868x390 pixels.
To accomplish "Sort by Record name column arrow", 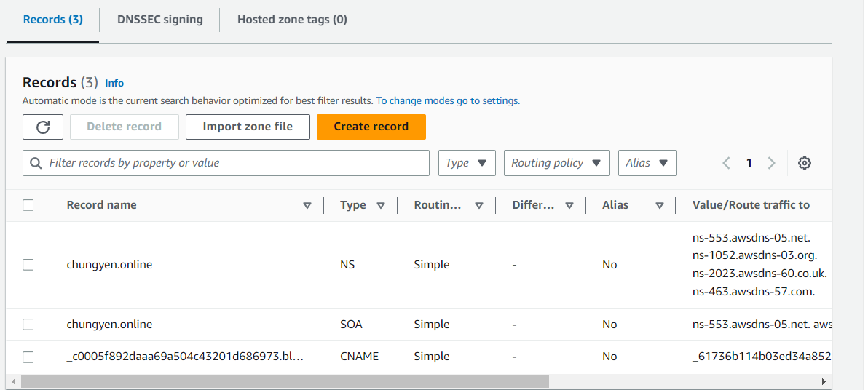I will 307,205.
